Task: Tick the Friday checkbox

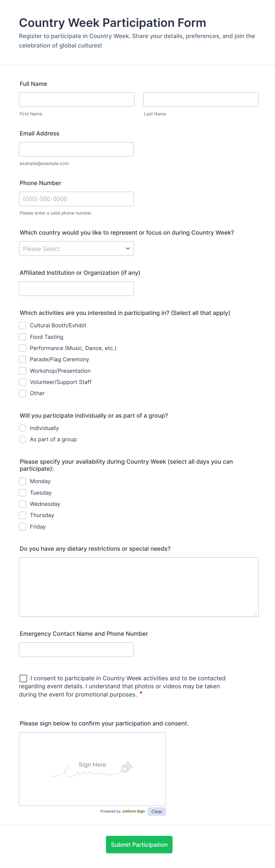Action: tap(22, 527)
